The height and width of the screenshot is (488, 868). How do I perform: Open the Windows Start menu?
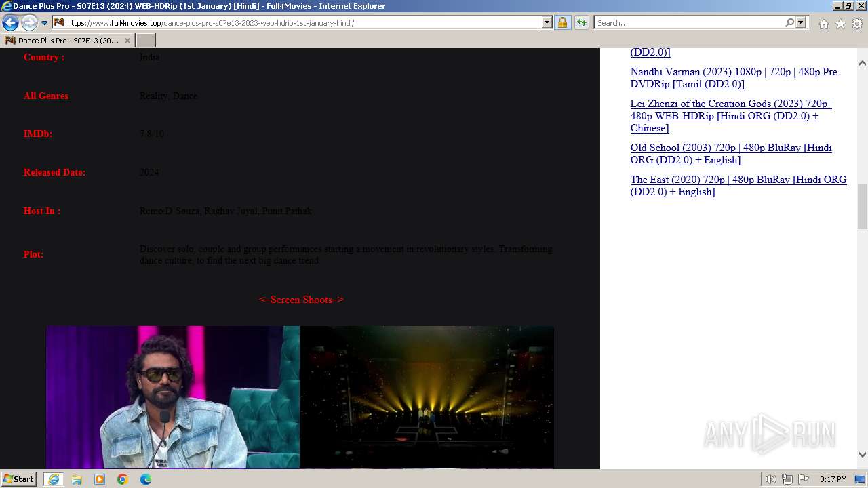(x=19, y=479)
